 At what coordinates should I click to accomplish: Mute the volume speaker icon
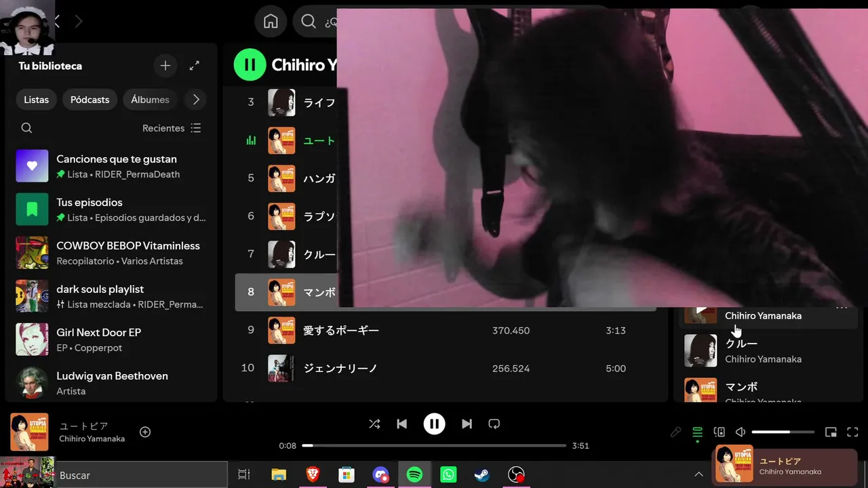point(741,432)
